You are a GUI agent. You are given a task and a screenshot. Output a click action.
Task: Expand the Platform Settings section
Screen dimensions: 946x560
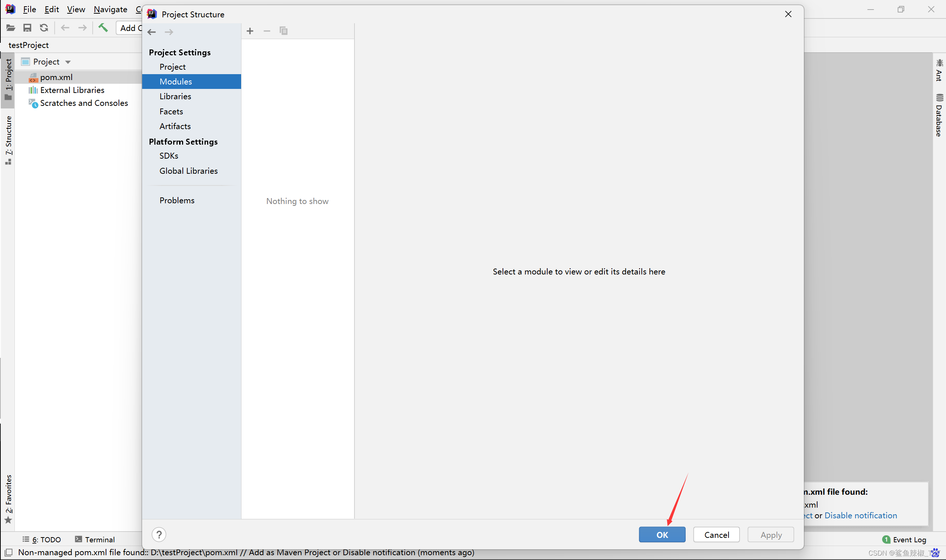(183, 141)
